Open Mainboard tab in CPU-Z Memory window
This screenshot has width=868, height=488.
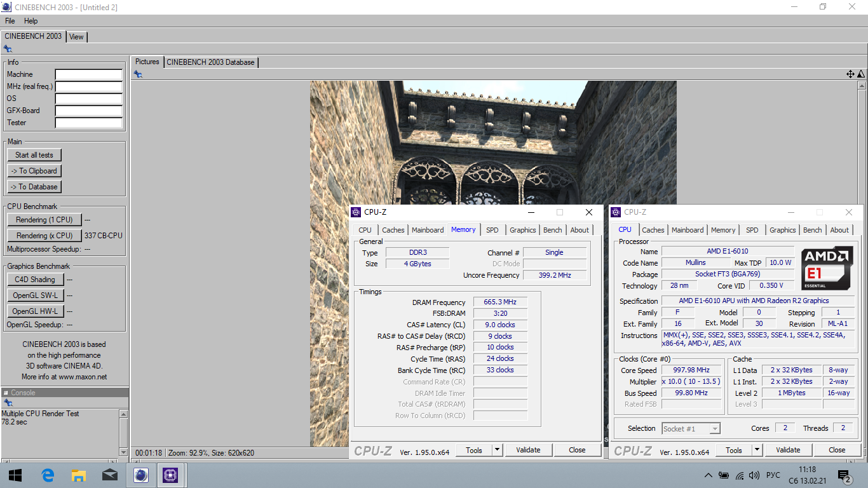click(428, 230)
